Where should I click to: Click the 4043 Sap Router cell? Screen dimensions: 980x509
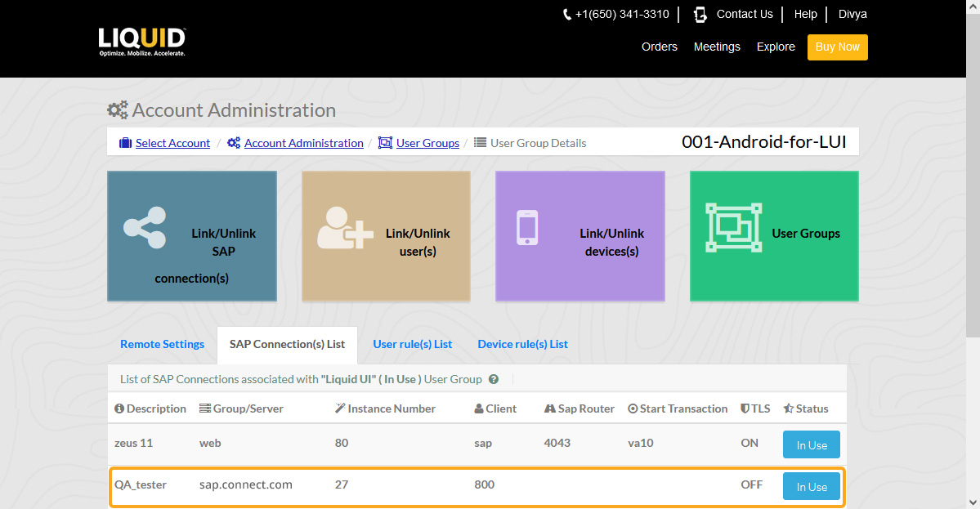(x=557, y=443)
